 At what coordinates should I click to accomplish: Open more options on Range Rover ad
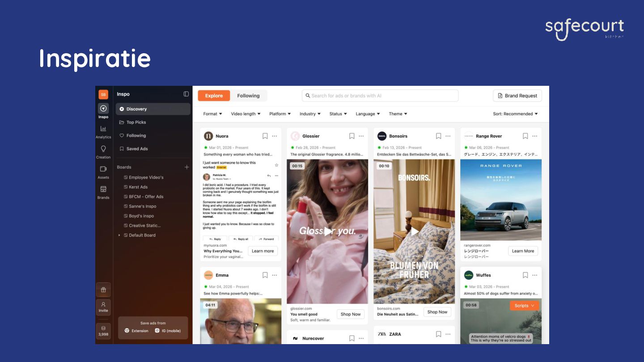[535, 136]
